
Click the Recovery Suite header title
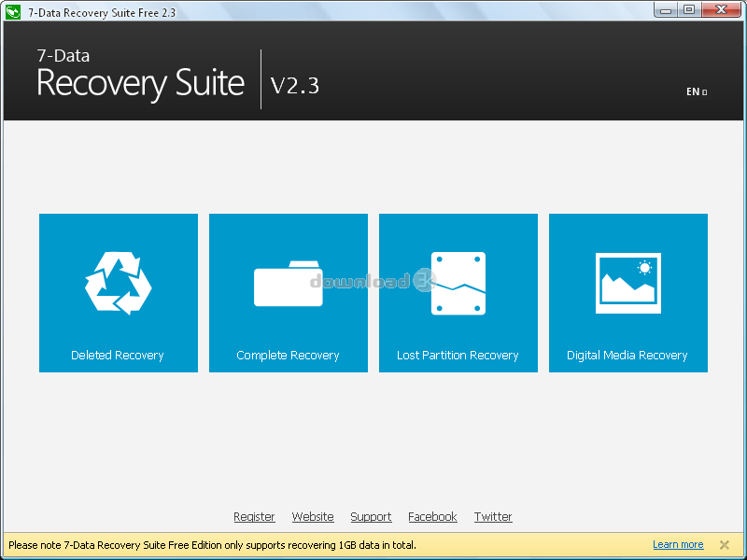pyautogui.click(x=141, y=83)
